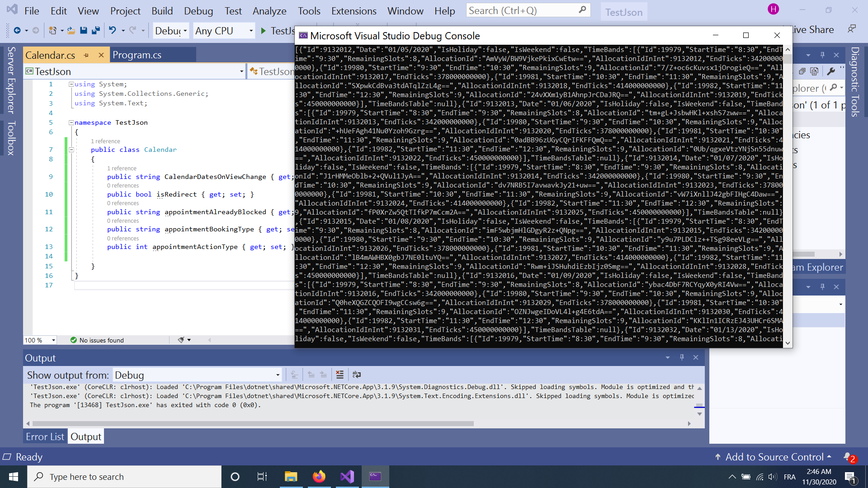Viewport: 868px width, 488px height.
Task: Save the current file with Save icon
Action: point(83,30)
